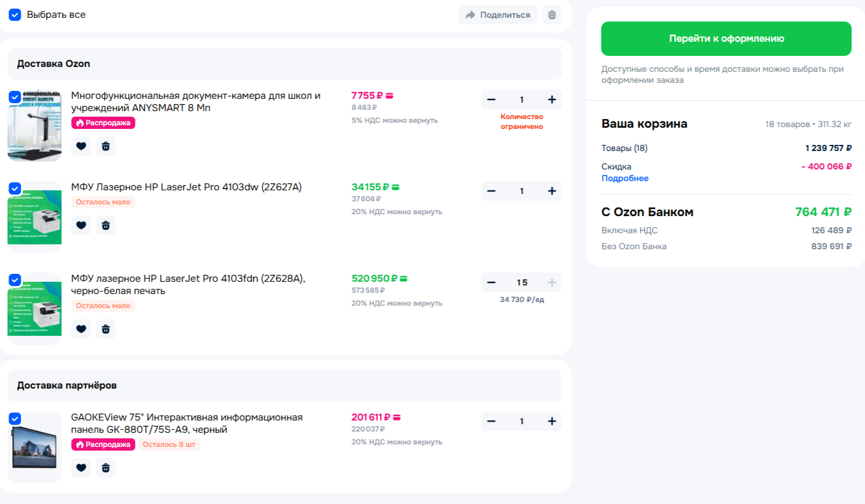Proceed with Перейти к оформлению button

click(726, 39)
